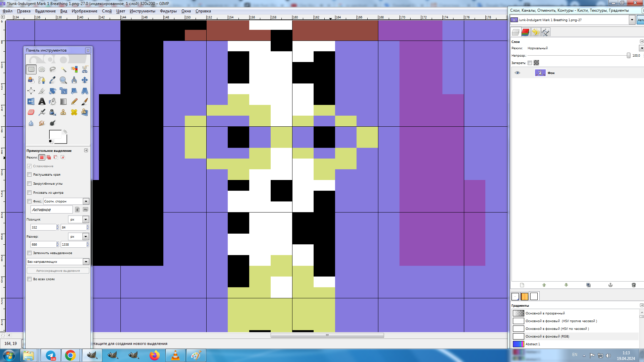Select the Fuzzy Select magic wand tool
Screen dimensions: 644x362
pos(63,69)
